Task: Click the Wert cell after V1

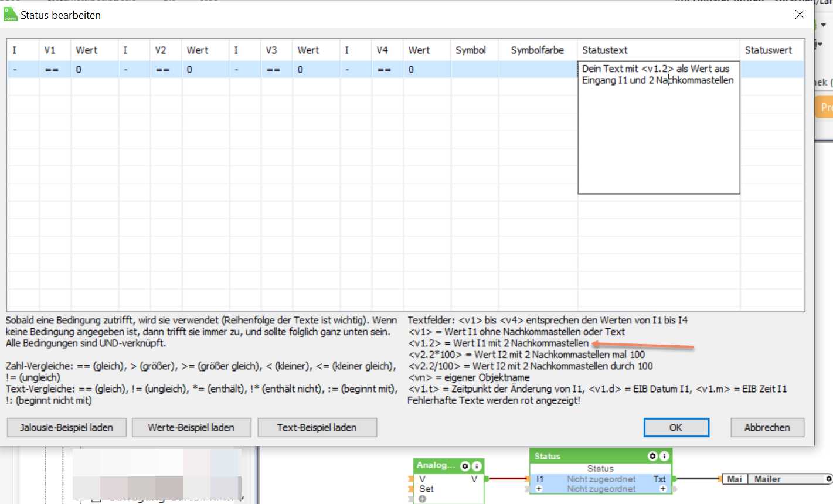Action: click(x=95, y=70)
